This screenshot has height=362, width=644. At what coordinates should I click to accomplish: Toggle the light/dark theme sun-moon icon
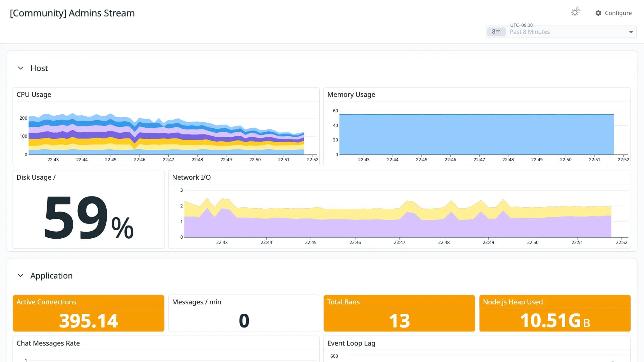point(576,12)
